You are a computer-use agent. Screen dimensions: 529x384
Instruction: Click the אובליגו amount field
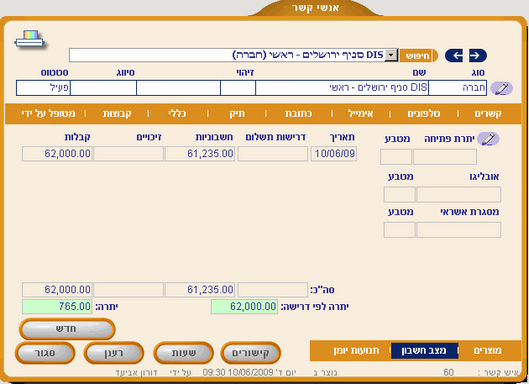pos(458,195)
